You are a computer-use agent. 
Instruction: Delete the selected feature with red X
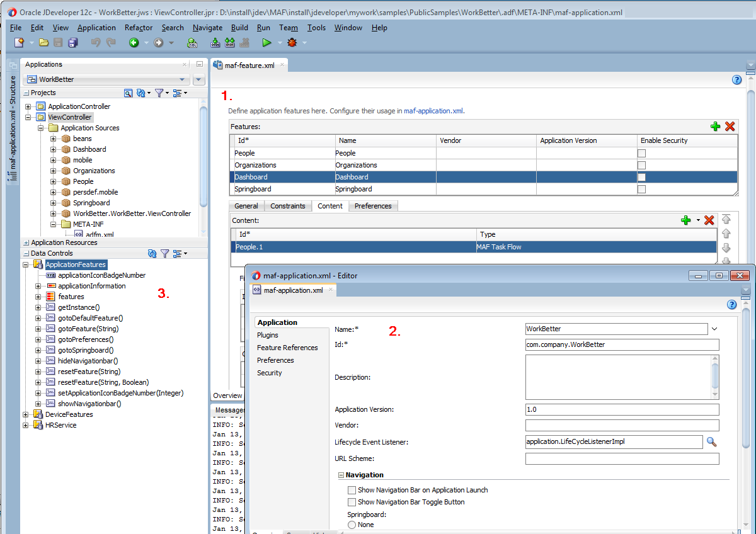pyautogui.click(x=730, y=127)
